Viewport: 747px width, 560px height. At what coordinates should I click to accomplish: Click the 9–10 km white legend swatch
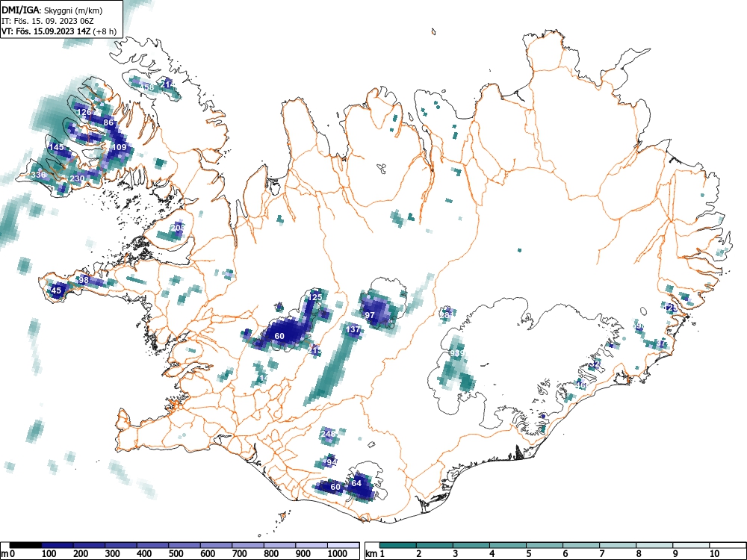pyautogui.click(x=691, y=545)
